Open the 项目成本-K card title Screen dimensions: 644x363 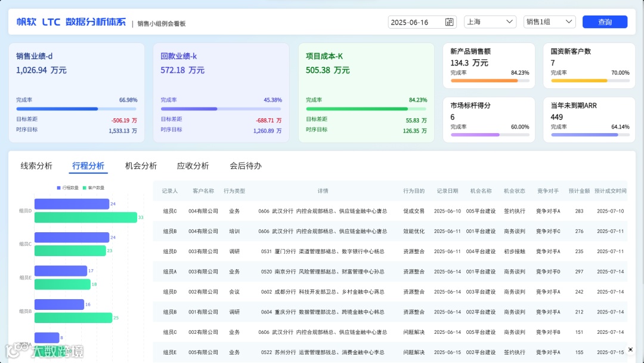pyautogui.click(x=324, y=56)
